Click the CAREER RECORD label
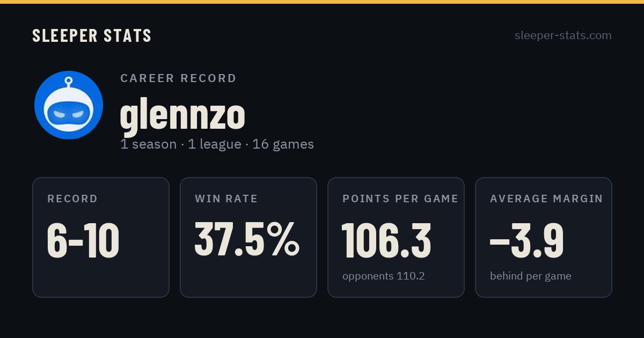Screen dimensions: 644x338 [178, 78]
